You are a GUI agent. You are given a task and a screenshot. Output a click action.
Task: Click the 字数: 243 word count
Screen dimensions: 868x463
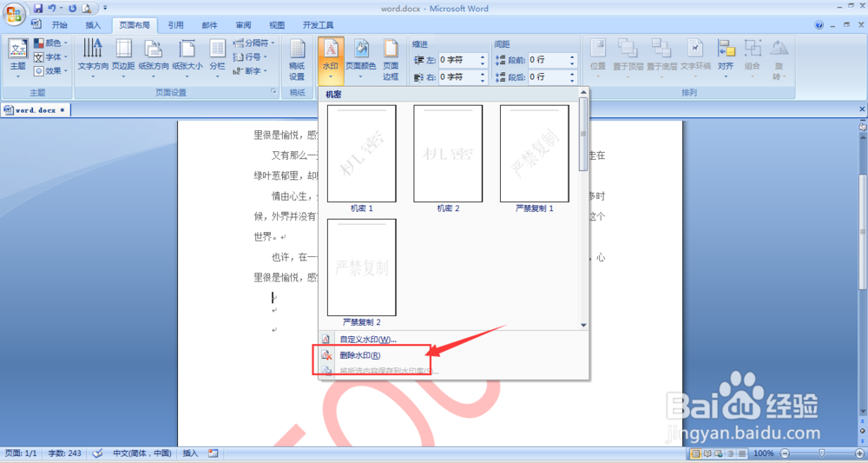[x=65, y=453]
